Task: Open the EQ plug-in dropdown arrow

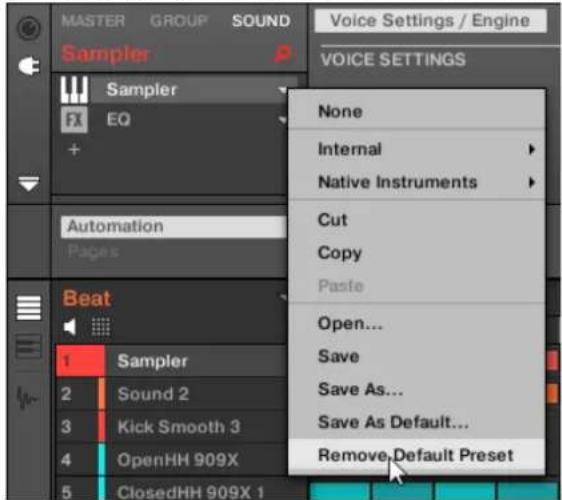Action: pyautogui.click(x=283, y=120)
